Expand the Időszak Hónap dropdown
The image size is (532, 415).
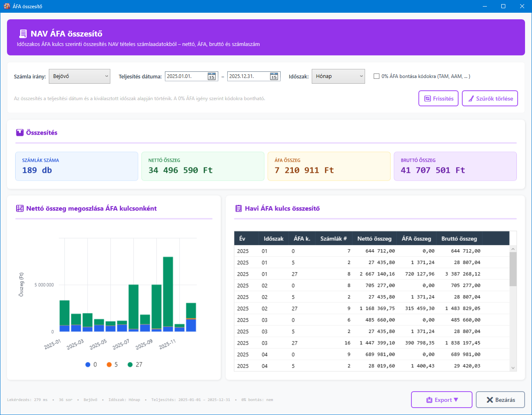click(x=338, y=76)
